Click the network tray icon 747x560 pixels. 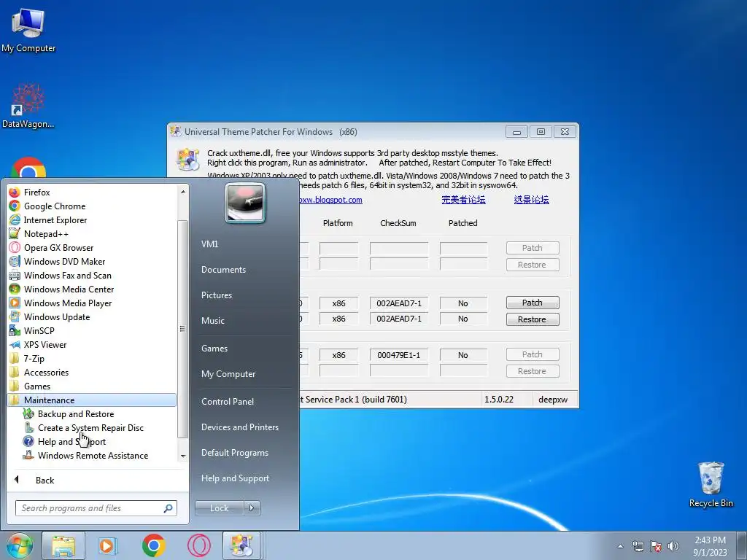point(638,546)
